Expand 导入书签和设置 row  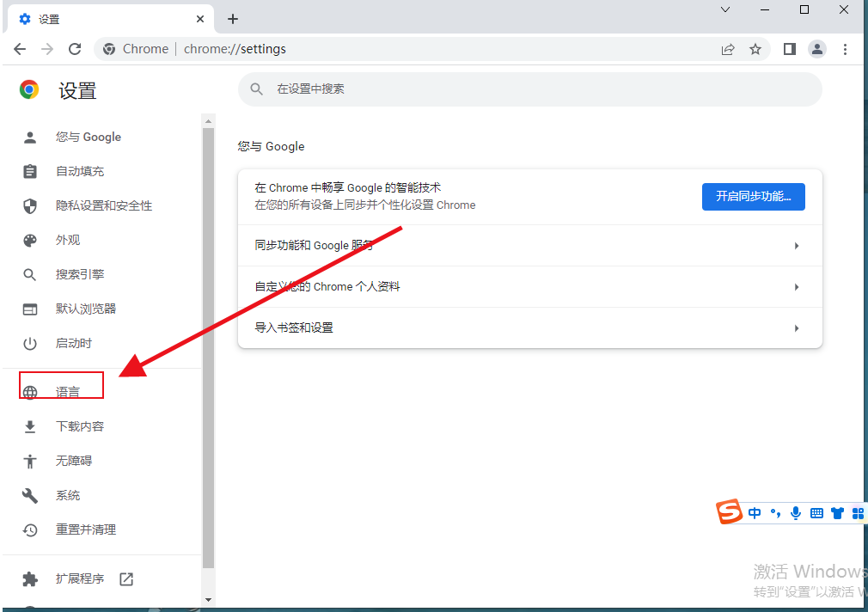pos(529,327)
